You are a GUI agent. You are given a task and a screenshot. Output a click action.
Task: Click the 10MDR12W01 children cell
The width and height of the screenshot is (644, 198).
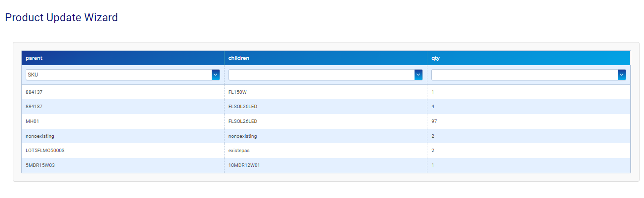244,165
